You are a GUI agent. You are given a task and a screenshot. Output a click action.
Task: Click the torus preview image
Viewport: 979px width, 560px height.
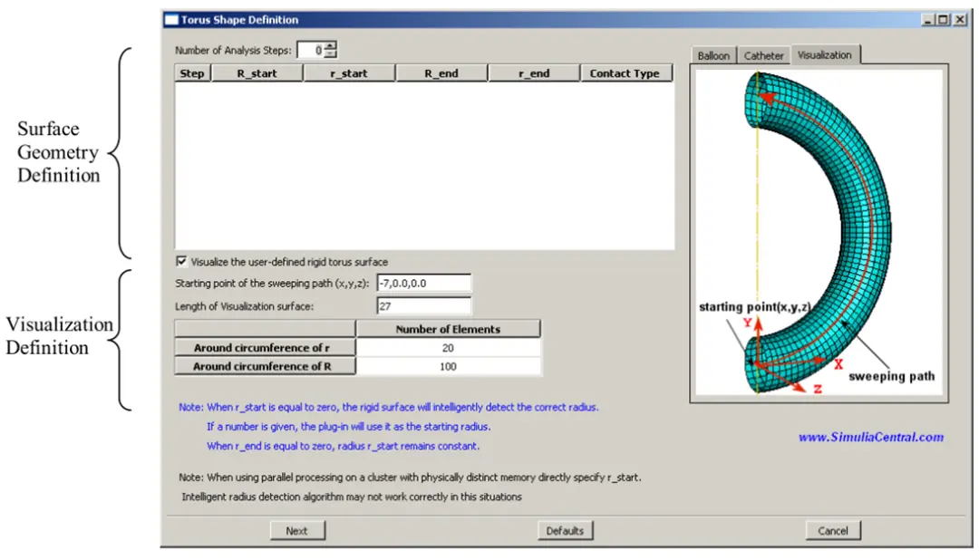[x=819, y=232]
